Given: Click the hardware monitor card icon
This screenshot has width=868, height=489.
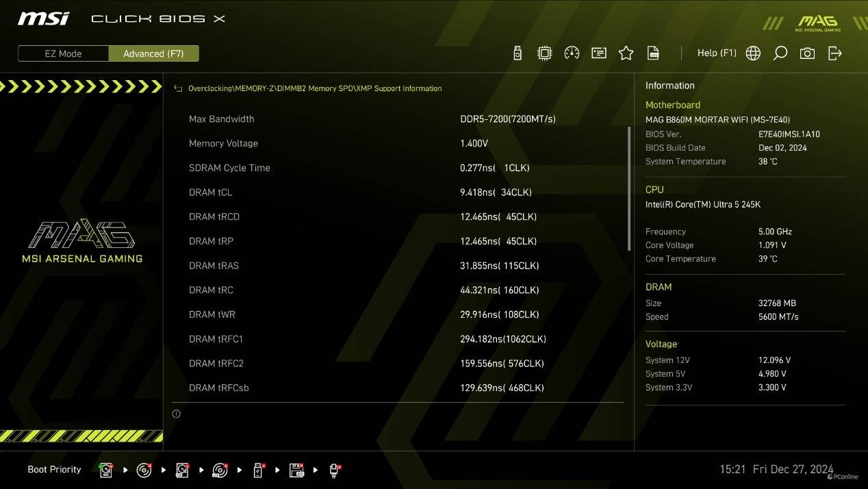Looking at the screenshot, I should click(x=599, y=53).
